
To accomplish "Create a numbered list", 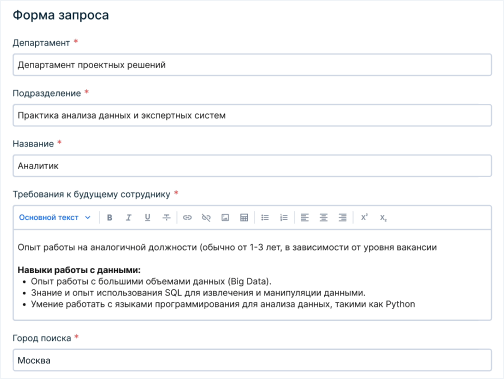I will tap(284, 218).
